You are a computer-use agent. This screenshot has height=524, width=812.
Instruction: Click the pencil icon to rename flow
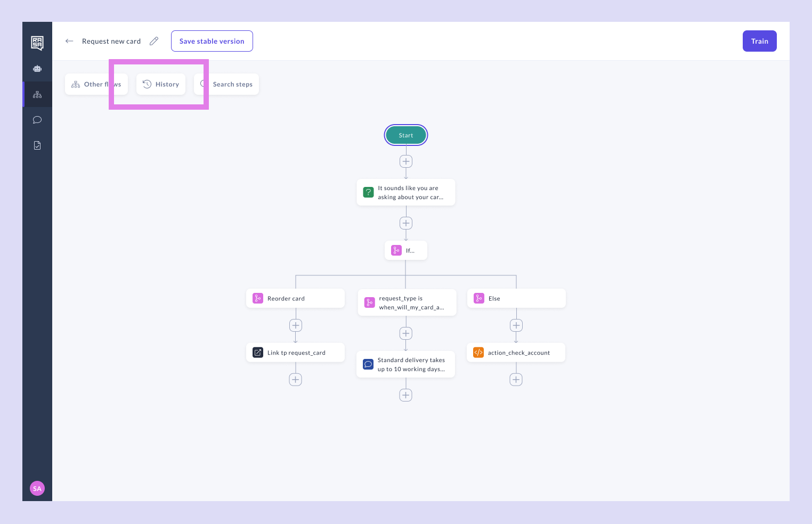pyautogui.click(x=154, y=41)
